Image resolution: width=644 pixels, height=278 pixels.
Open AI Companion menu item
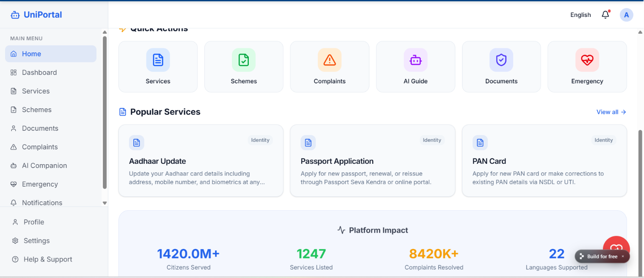[x=51, y=165]
